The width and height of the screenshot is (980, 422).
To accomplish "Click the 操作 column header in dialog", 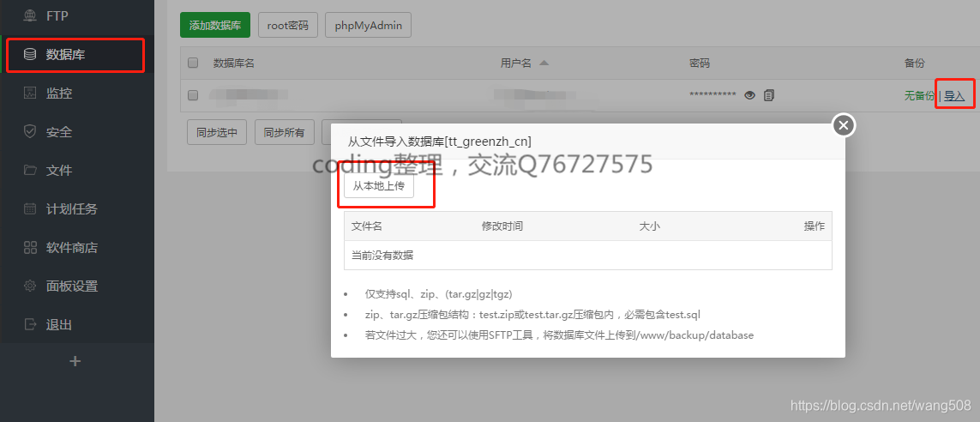I will point(815,226).
